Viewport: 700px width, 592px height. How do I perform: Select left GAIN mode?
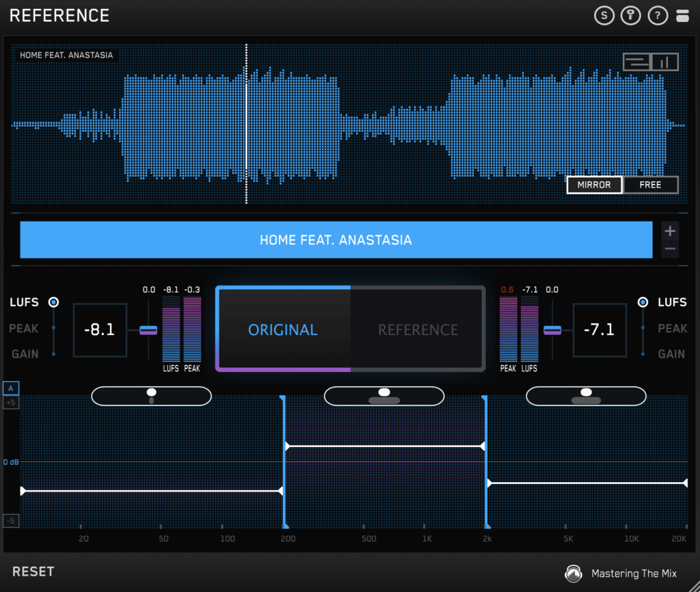point(25,354)
